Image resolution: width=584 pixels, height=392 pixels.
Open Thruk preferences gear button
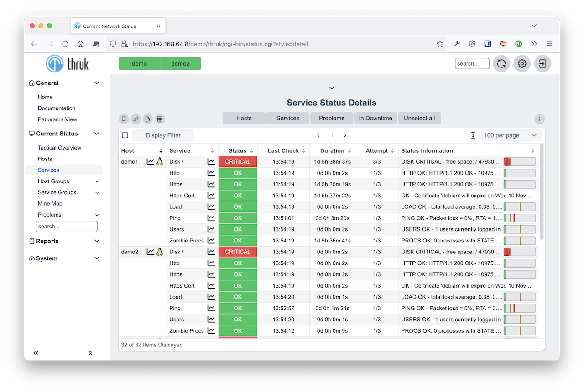[x=522, y=64]
